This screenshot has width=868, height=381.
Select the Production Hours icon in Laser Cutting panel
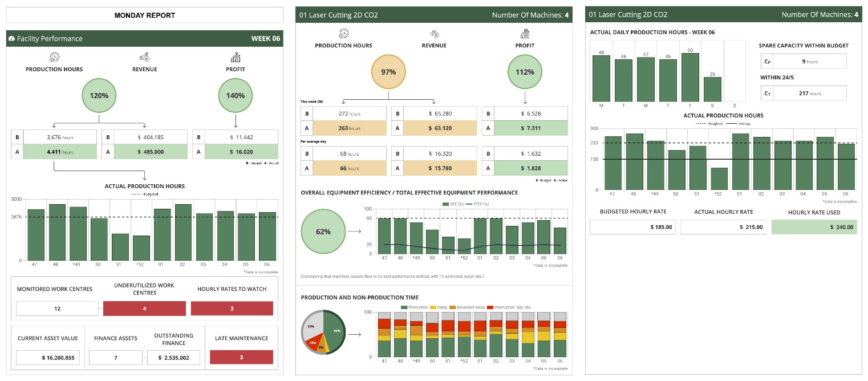tap(343, 34)
